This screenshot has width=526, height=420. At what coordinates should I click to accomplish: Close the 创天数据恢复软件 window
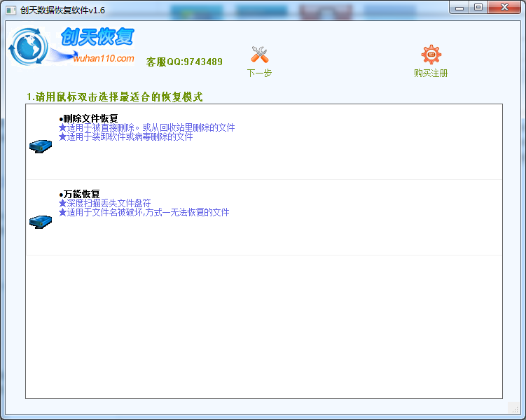click(x=504, y=7)
